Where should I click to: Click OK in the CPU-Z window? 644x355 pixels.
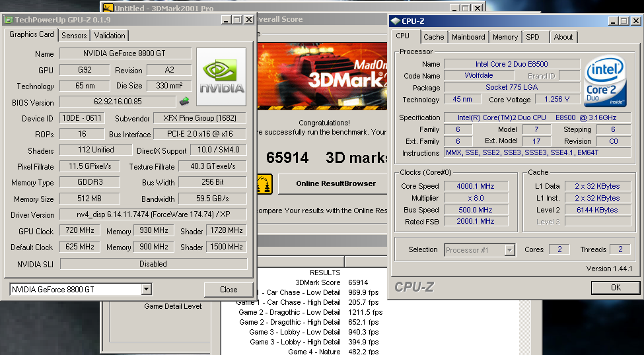coord(615,288)
